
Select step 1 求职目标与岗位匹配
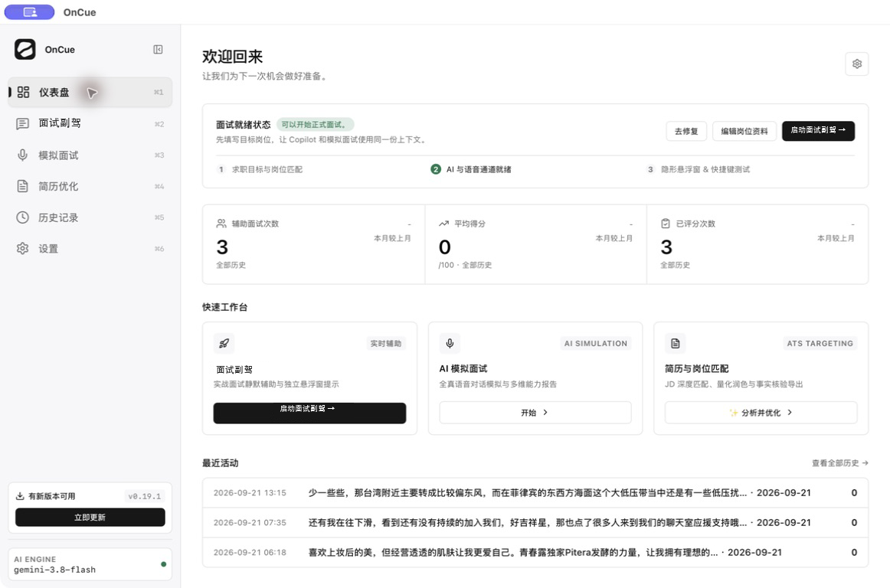(260, 169)
